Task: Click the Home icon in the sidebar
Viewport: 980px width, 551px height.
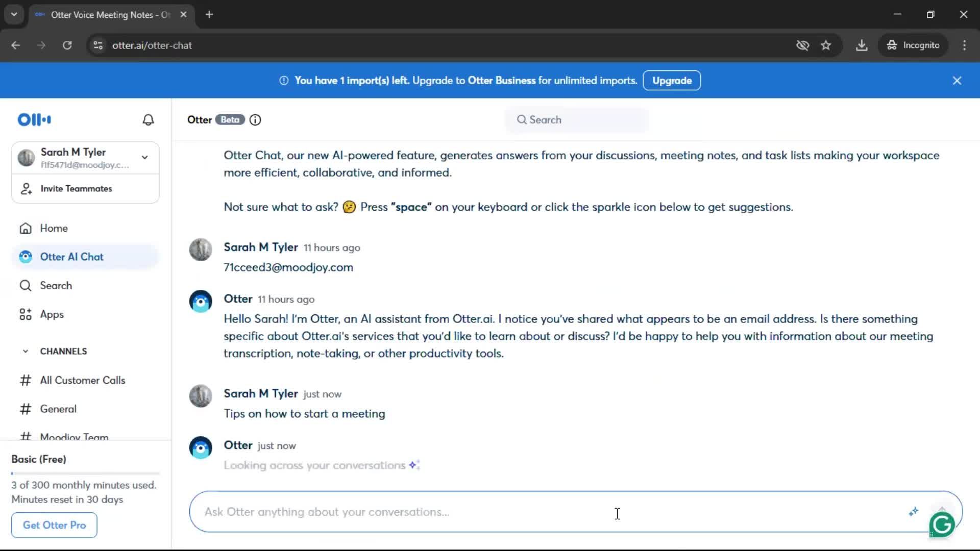Action: click(26, 228)
